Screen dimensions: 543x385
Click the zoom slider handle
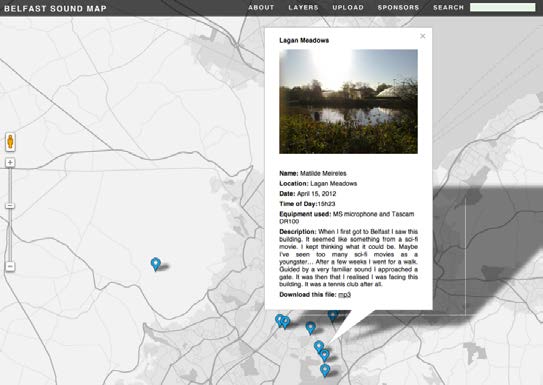10,206
